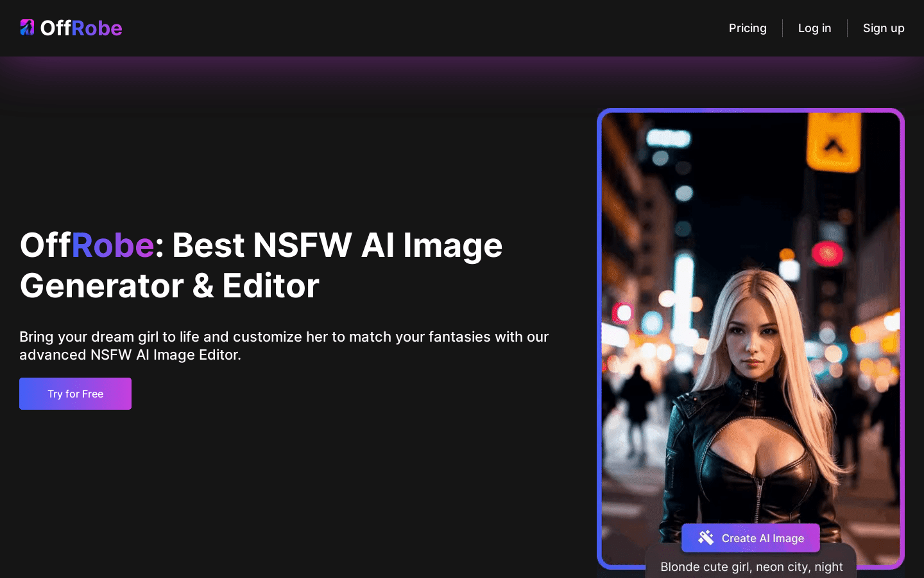This screenshot has width=924, height=578.
Task: Click the yellow street sign in the image
Action: [x=834, y=143]
